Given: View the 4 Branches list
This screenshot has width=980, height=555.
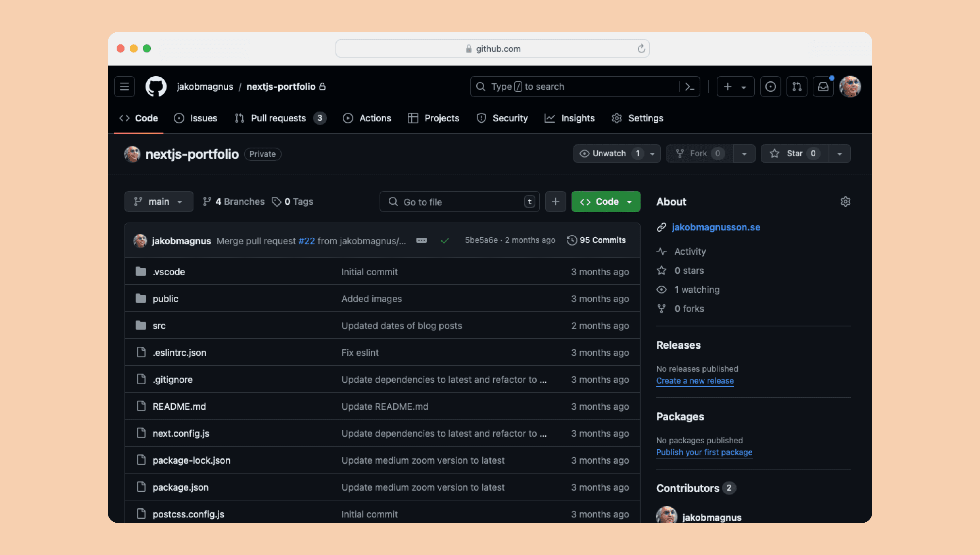Looking at the screenshot, I should (233, 202).
